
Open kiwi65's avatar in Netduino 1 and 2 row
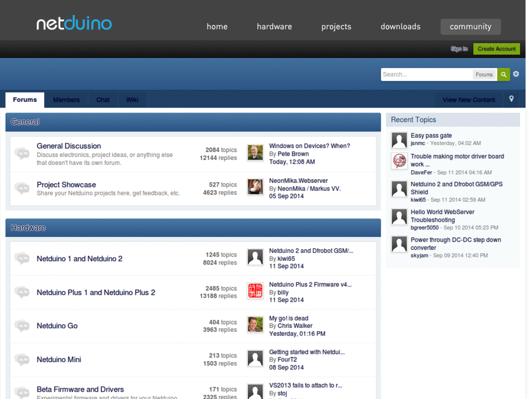click(x=255, y=257)
